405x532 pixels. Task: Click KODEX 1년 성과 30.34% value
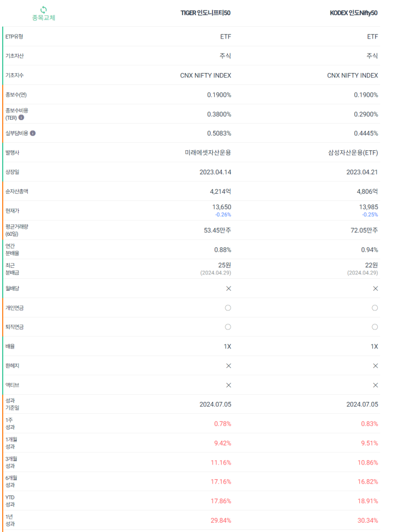tap(367, 521)
